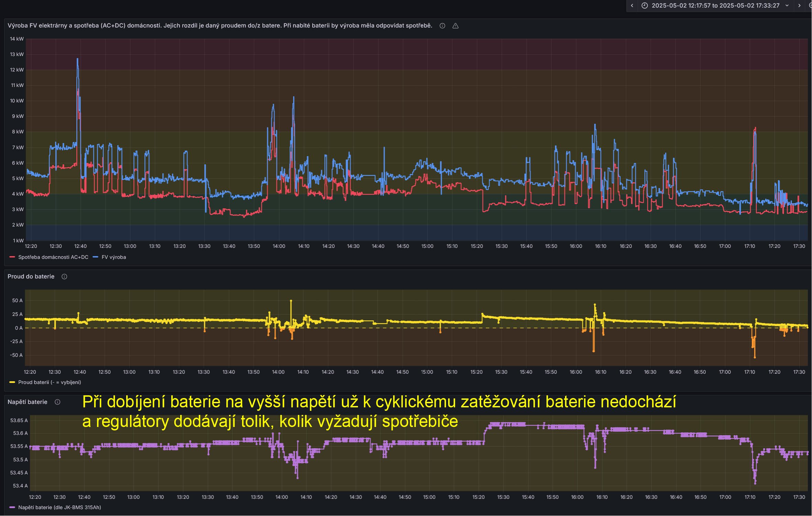Shift time range forward with right arrow
Screen dimensions: 812x516
click(799, 6)
